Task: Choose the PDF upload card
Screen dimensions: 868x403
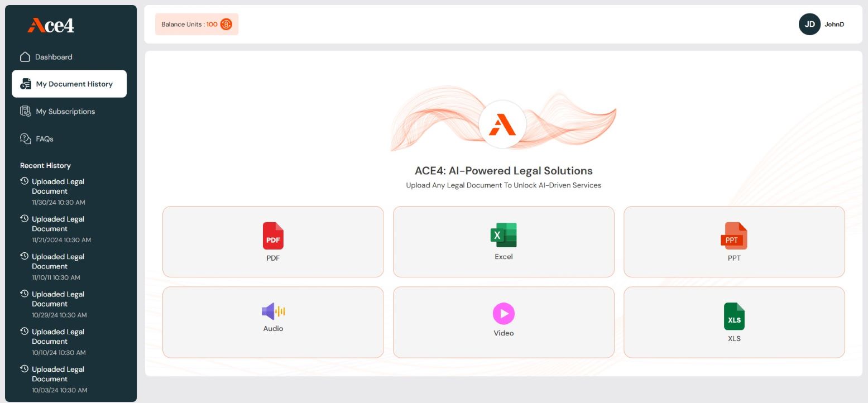Action: point(273,242)
